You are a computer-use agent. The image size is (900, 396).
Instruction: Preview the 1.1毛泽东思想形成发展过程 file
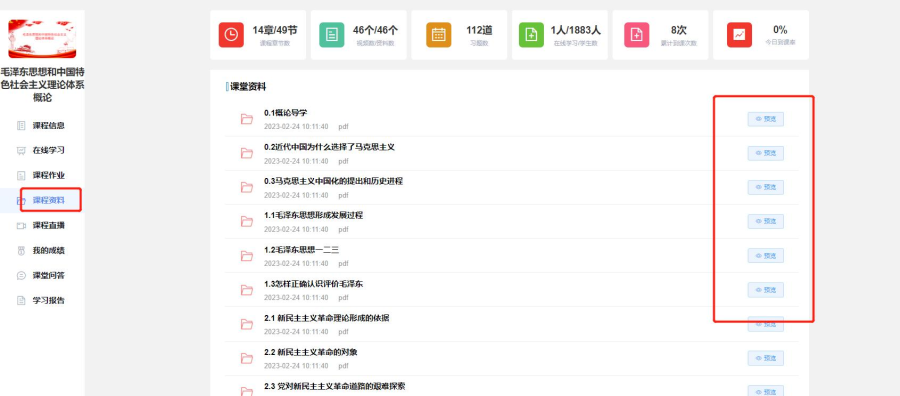coord(765,222)
